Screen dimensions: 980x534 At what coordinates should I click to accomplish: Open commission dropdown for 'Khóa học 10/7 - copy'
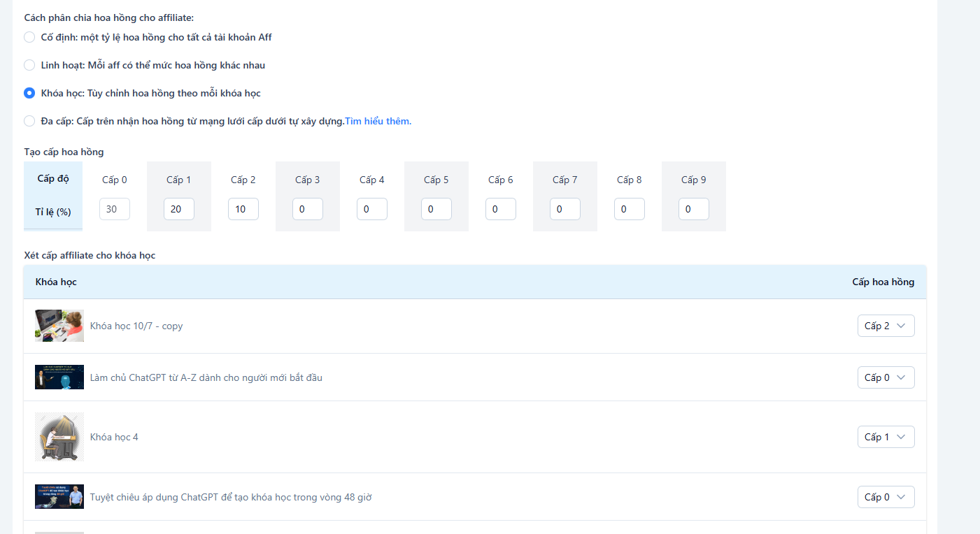coord(886,326)
